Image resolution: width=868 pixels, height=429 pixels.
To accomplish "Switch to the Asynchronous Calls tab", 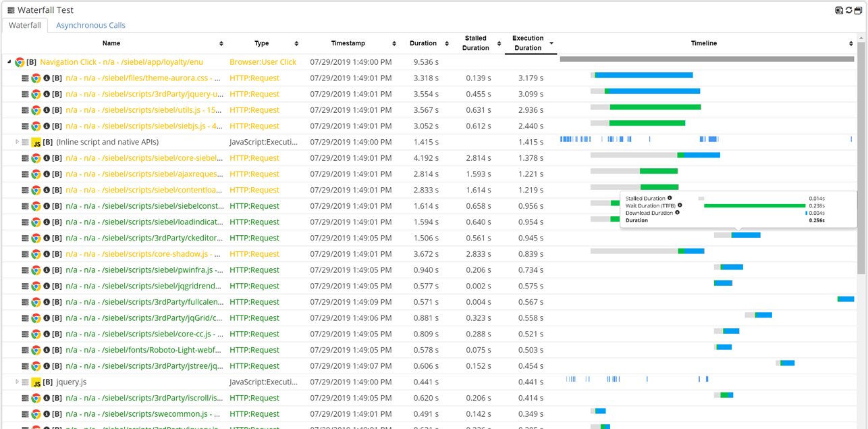I will click(90, 25).
